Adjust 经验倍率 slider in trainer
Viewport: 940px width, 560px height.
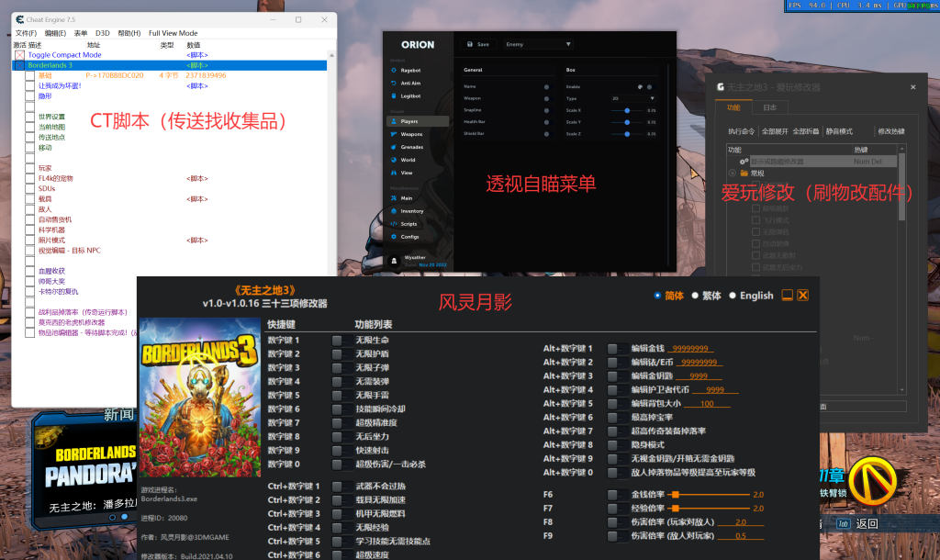pos(711,509)
